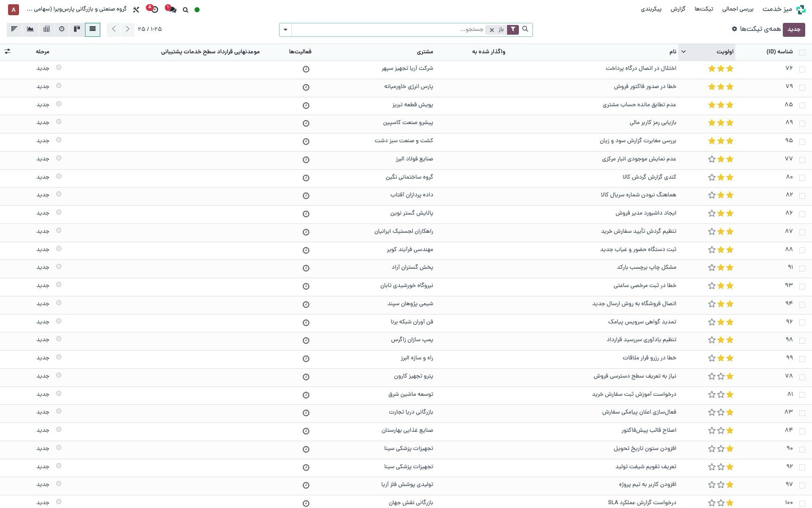The height and width of the screenshot is (508, 812).
Task: Sort by the واگذار شده به column header
Action: 488,52
